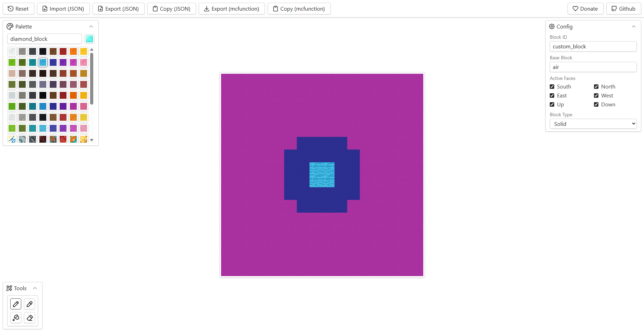Click the Reset button

pyautogui.click(x=19, y=9)
